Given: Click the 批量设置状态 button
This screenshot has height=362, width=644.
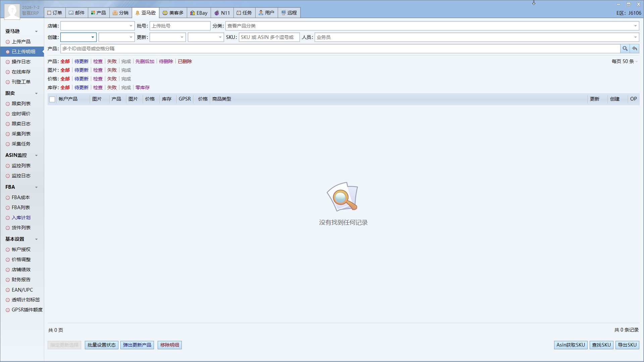Looking at the screenshot, I should coord(102,345).
